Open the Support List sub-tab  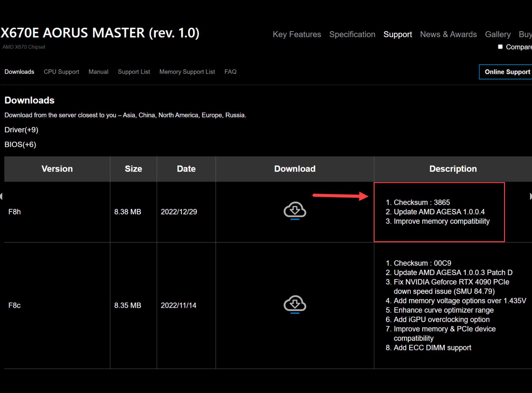134,72
